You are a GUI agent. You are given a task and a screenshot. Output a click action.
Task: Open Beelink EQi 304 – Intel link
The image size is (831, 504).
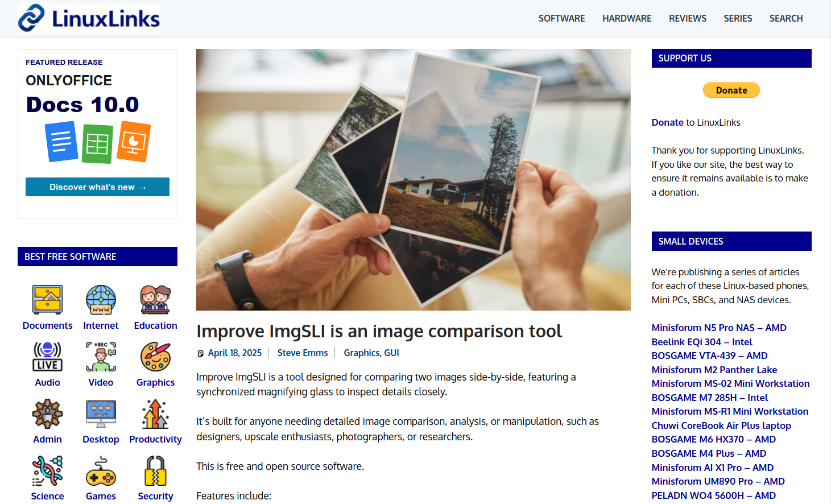[x=702, y=342]
